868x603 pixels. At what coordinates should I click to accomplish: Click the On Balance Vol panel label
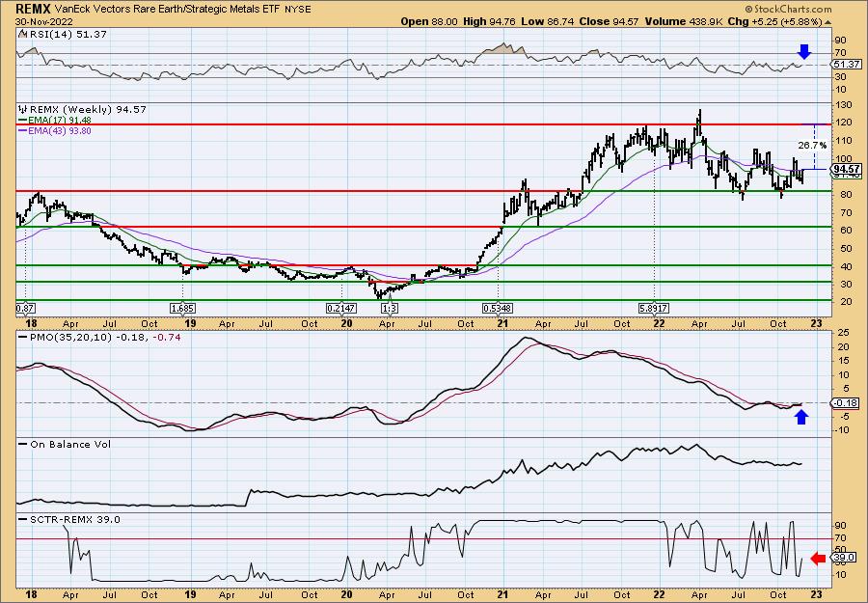tap(69, 444)
